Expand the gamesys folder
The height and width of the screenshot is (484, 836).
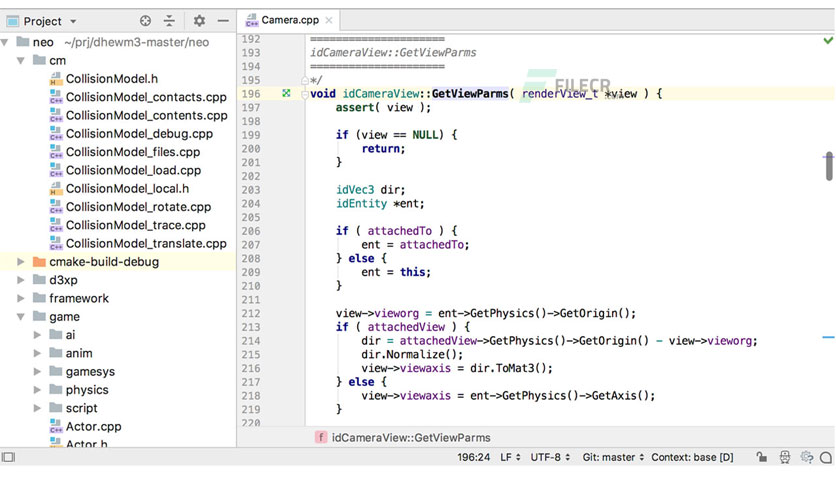point(37,372)
